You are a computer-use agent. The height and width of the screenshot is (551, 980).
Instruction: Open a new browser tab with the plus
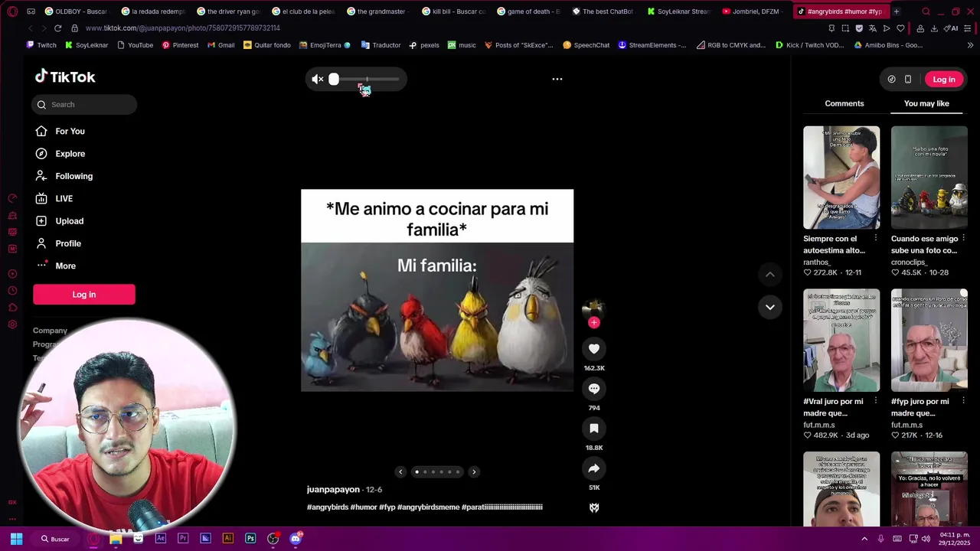(896, 11)
